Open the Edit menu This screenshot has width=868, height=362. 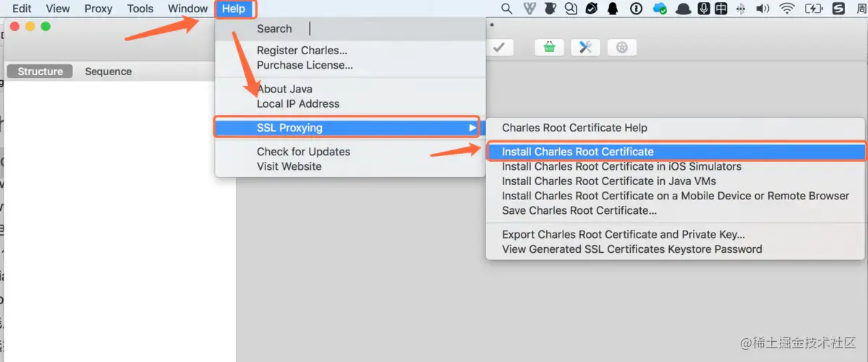coord(22,9)
